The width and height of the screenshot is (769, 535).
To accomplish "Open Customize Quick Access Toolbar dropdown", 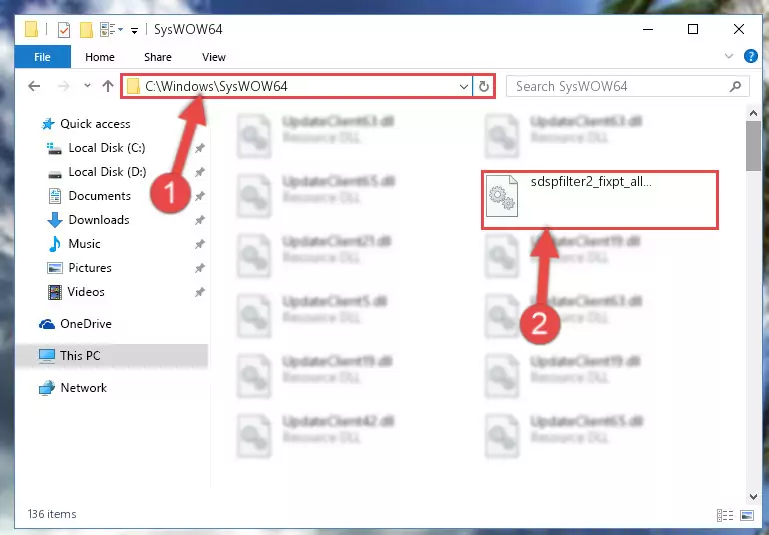I will click(x=134, y=31).
